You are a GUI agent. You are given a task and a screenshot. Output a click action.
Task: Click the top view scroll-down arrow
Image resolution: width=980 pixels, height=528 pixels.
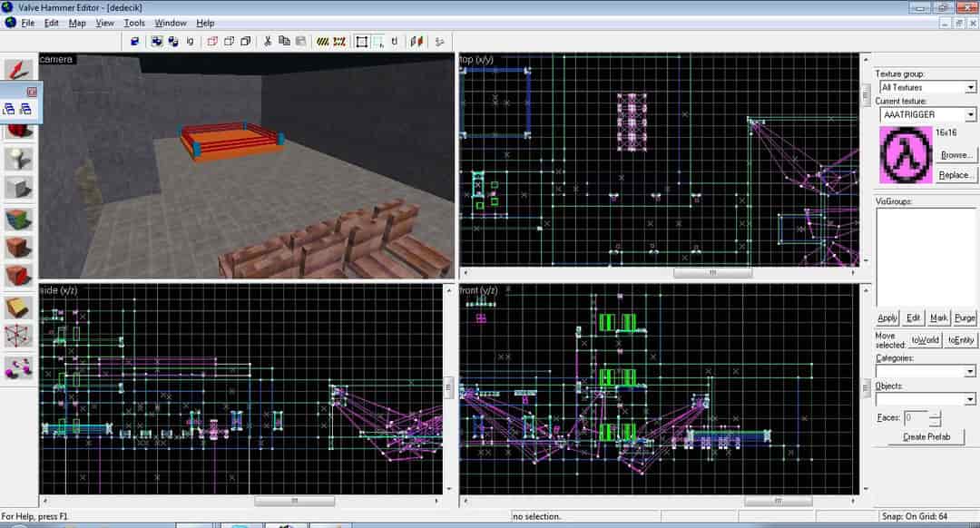pyautogui.click(x=866, y=260)
